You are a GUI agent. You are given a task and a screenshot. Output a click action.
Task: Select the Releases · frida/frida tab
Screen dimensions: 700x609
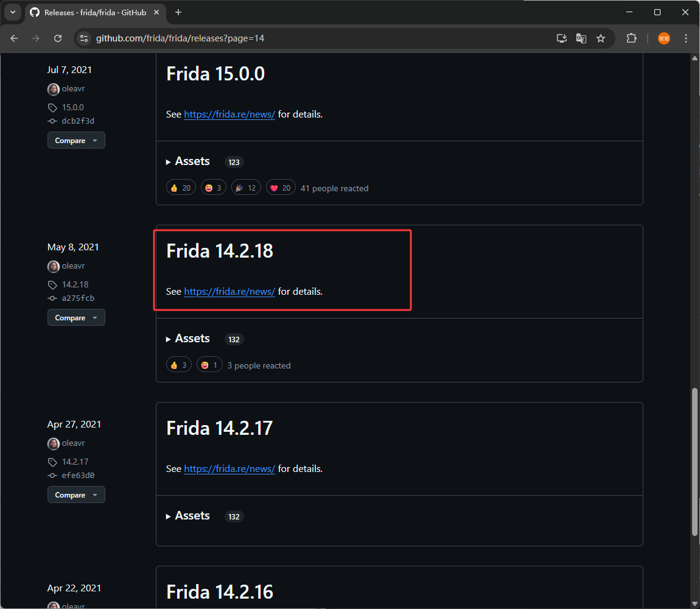94,13
